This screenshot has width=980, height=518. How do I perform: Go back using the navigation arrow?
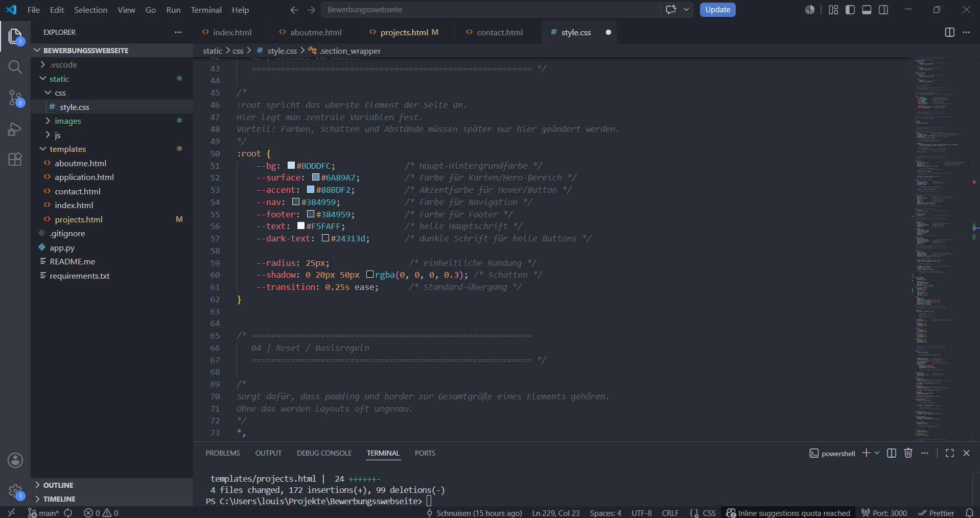pyautogui.click(x=294, y=10)
